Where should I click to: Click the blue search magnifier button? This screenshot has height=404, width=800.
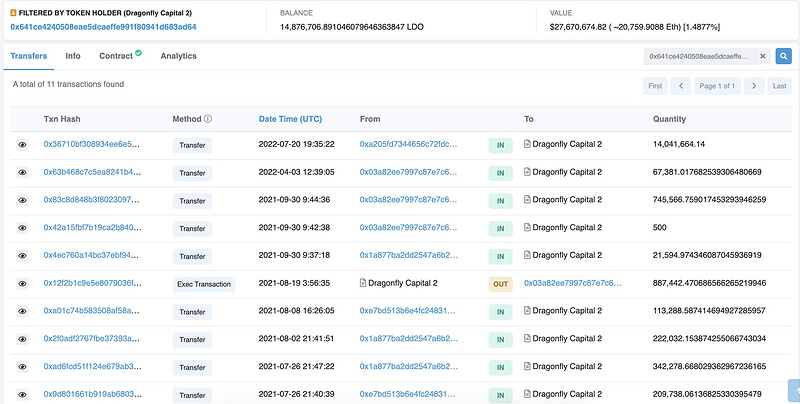point(783,56)
